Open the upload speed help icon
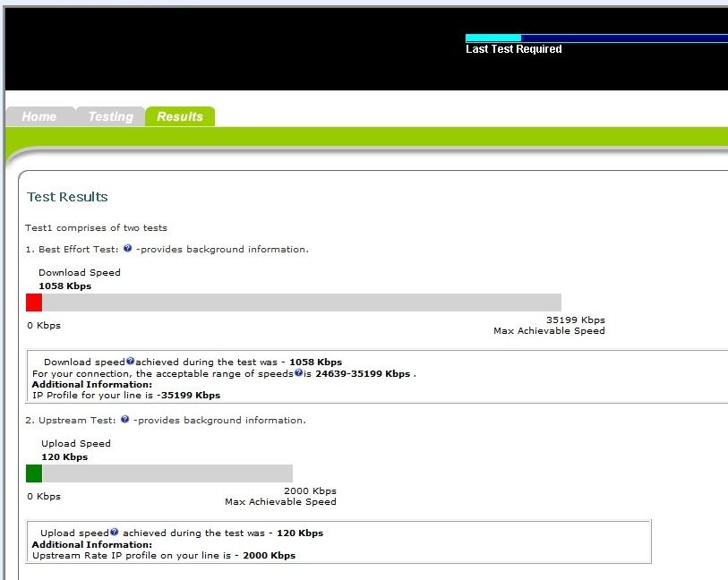This screenshot has height=580, width=728. [x=115, y=532]
